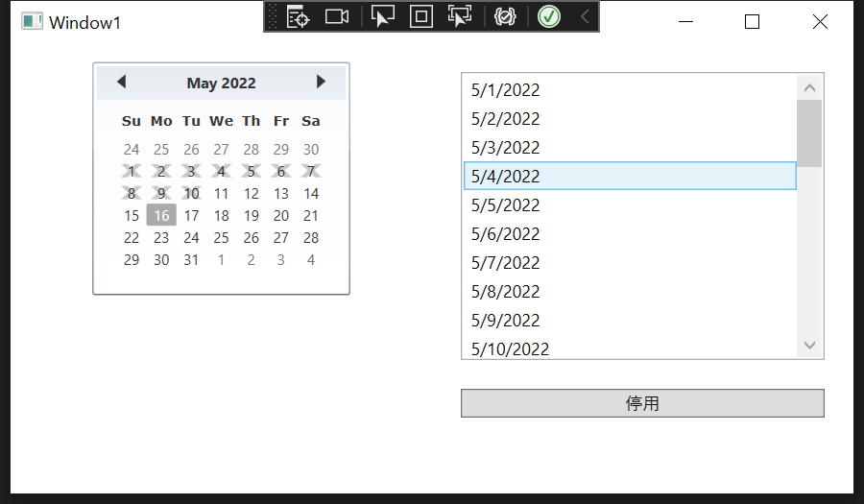Screen dimensions: 864x504
Task: Select May 20 in the calendar
Action: coord(281,215)
